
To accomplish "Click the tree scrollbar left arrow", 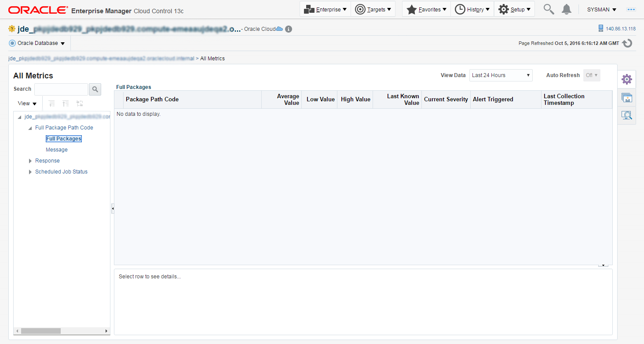I will pyautogui.click(x=17, y=331).
